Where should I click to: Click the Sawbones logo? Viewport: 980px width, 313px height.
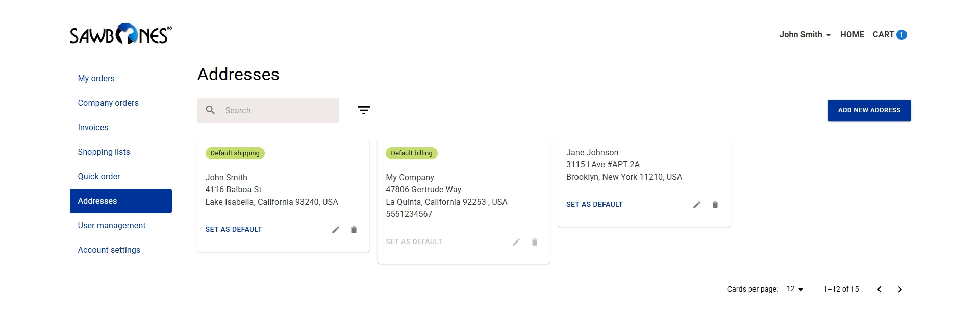click(121, 34)
